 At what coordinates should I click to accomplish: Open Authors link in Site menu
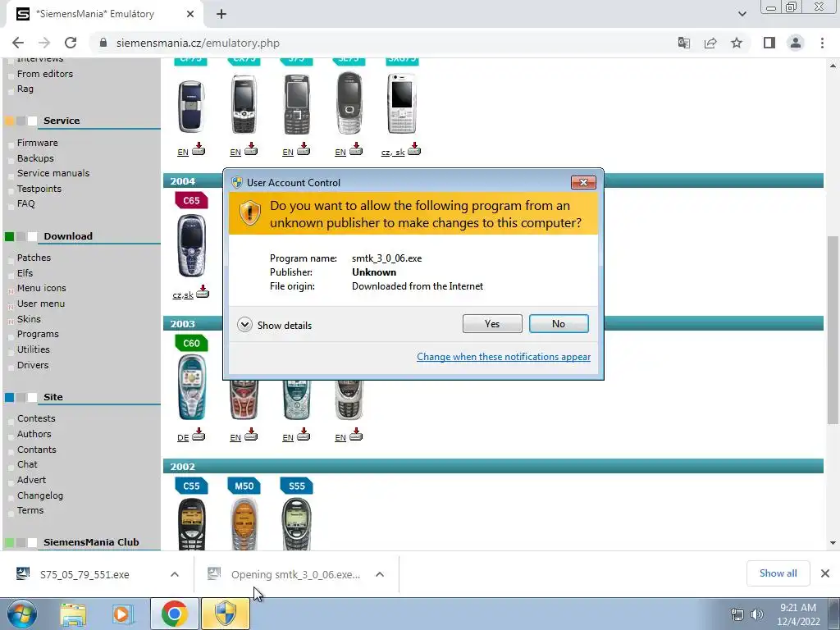click(x=34, y=434)
